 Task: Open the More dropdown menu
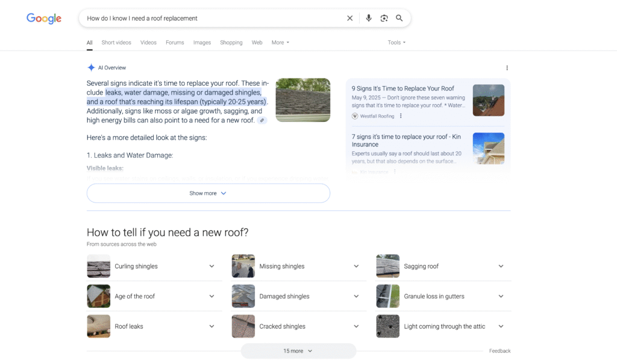tap(280, 43)
